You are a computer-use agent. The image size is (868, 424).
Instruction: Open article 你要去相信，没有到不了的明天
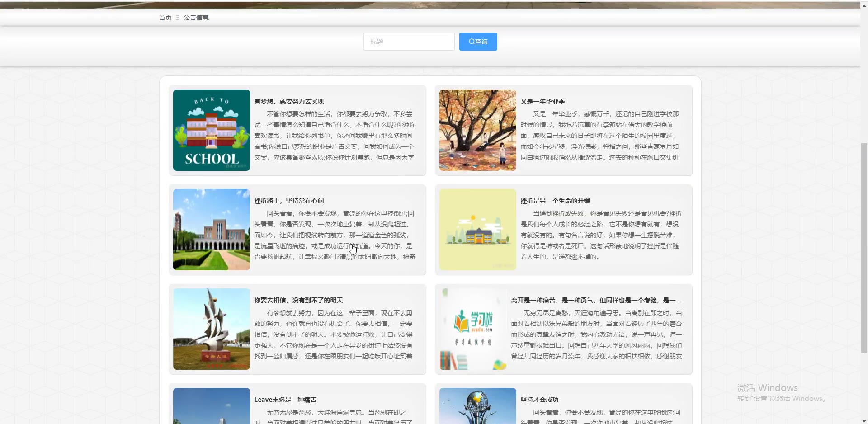pos(298,300)
